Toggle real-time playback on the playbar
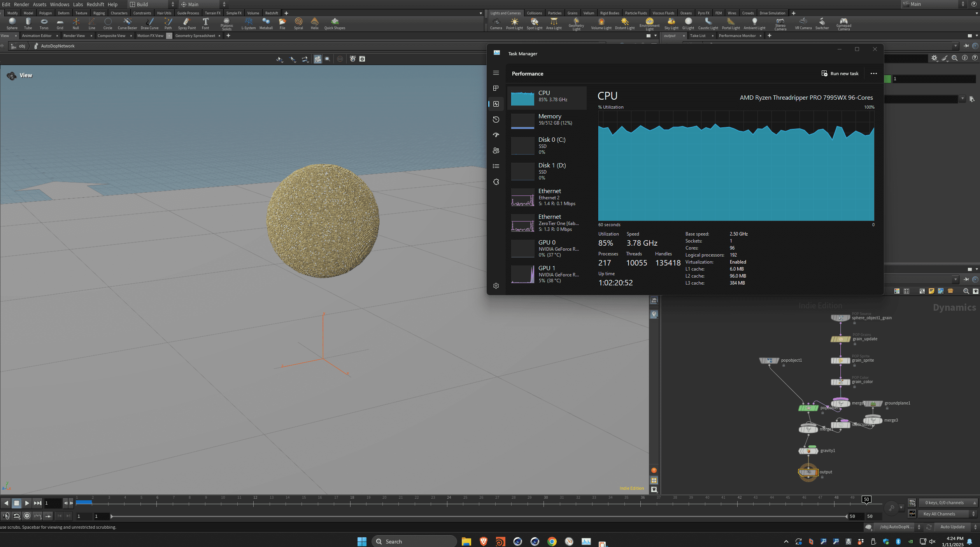Viewport: 980px width, 547px height. [x=27, y=515]
